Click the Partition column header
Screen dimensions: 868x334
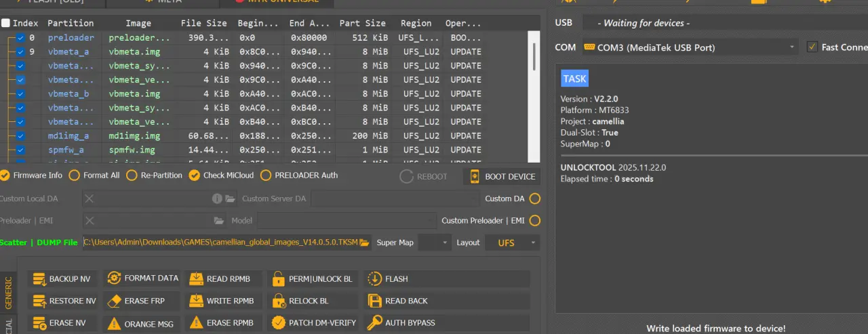pyautogui.click(x=71, y=23)
